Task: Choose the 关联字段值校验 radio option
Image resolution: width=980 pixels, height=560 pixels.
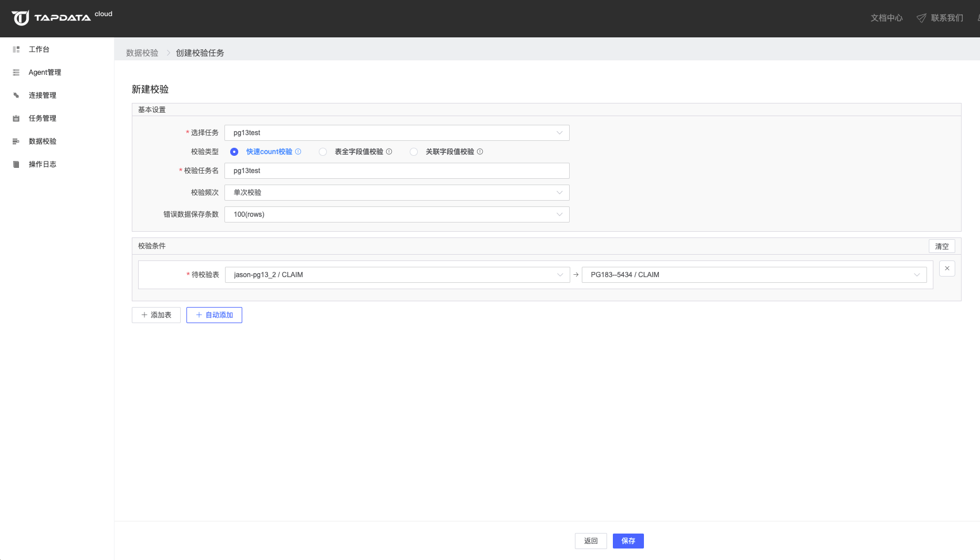Action: coord(414,152)
